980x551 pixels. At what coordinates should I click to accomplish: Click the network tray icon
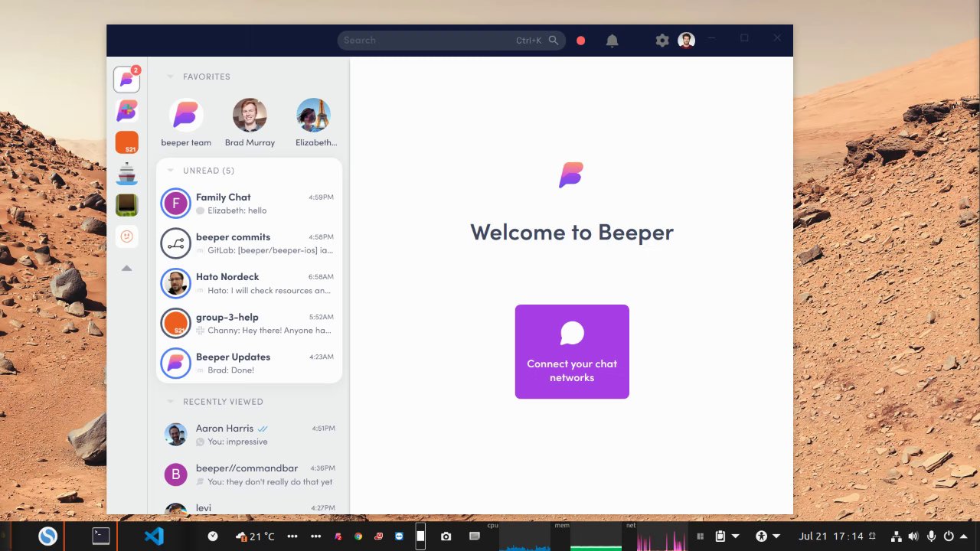(895, 536)
